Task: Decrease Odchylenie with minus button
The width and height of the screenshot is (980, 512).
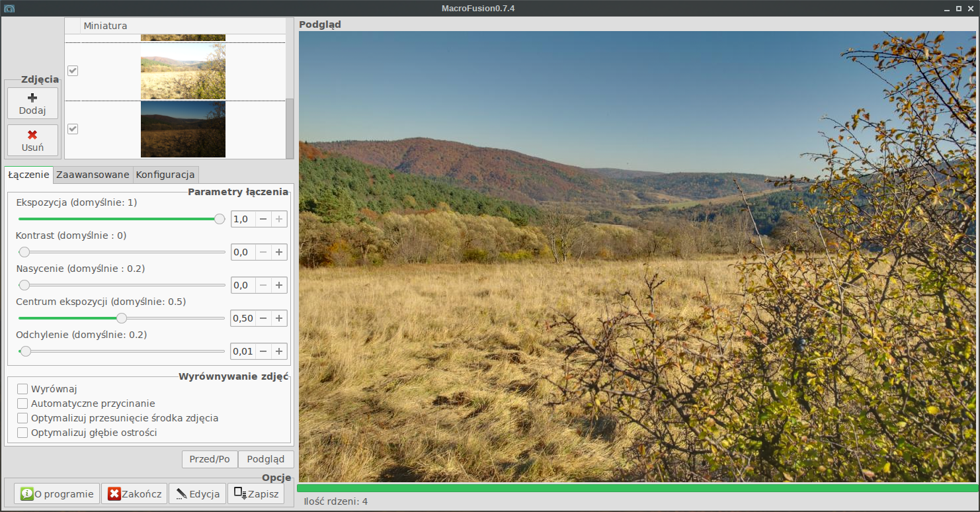Action: point(263,351)
